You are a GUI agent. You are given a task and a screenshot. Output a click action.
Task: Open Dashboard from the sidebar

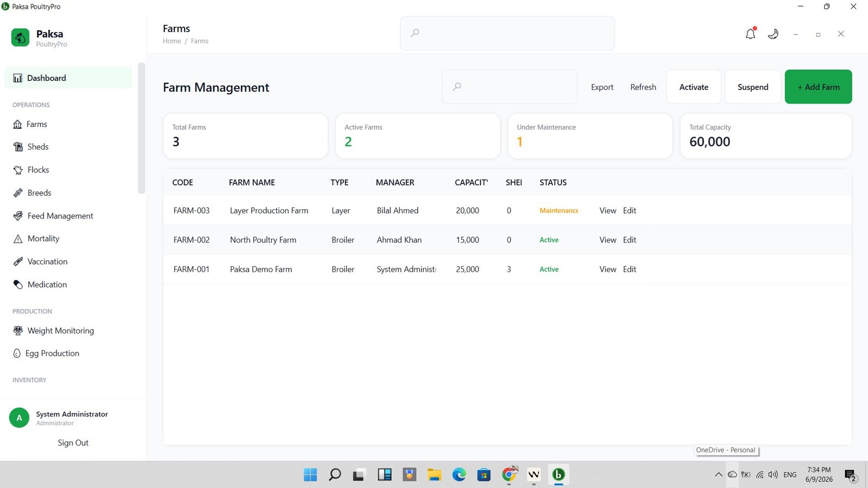click(x=68, y=78)
